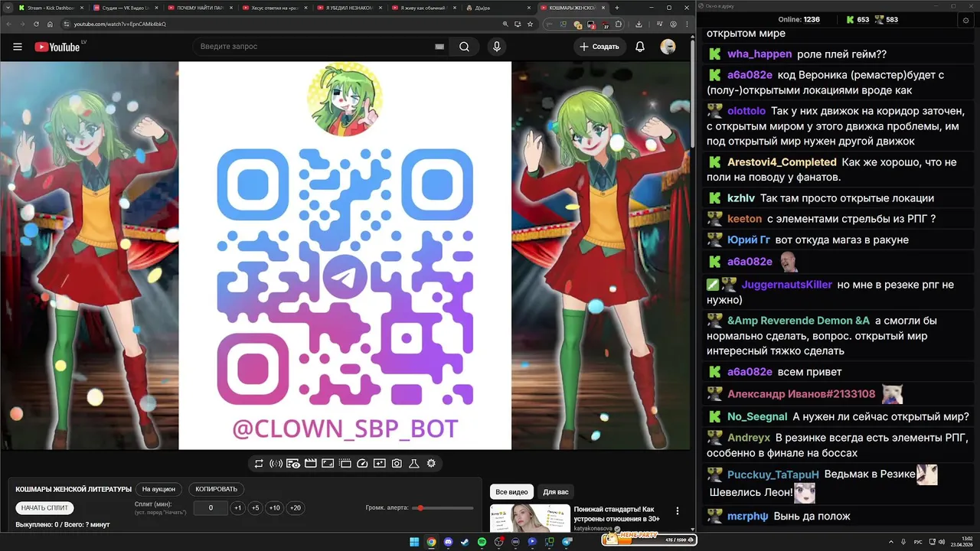Open the on-screen keyboard icon in search
The height and width of the screenshot is (551, 980).
(x=439, y=47)
